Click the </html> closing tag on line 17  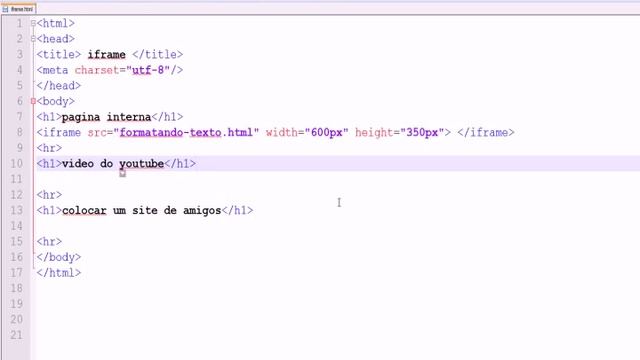click(59, 273)
